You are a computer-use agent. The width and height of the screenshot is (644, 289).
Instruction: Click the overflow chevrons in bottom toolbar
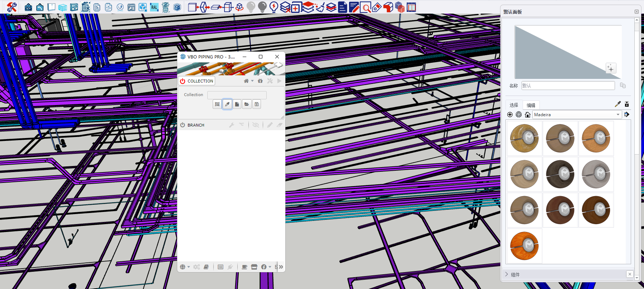coord(281,267)
